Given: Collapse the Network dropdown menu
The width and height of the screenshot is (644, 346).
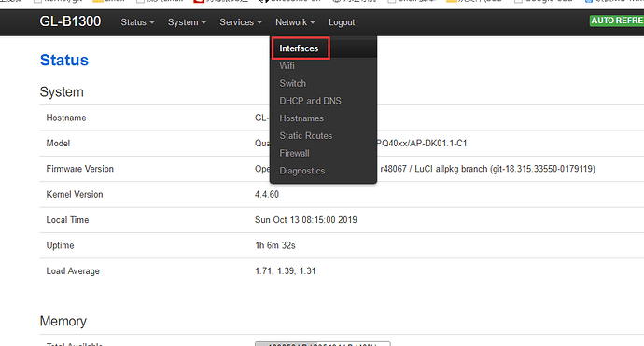Looking at the screenshot, I should [x=295, y=22].
